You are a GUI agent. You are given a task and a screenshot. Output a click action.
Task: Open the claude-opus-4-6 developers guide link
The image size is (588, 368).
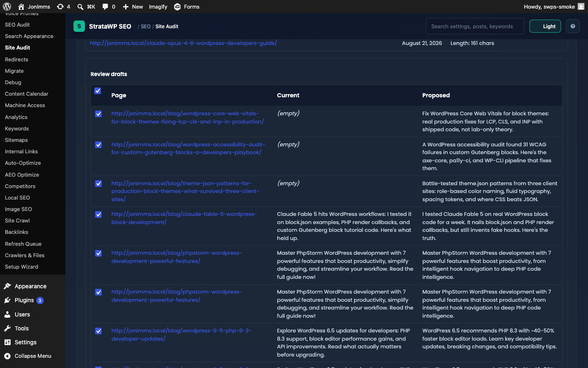point(183,43)
